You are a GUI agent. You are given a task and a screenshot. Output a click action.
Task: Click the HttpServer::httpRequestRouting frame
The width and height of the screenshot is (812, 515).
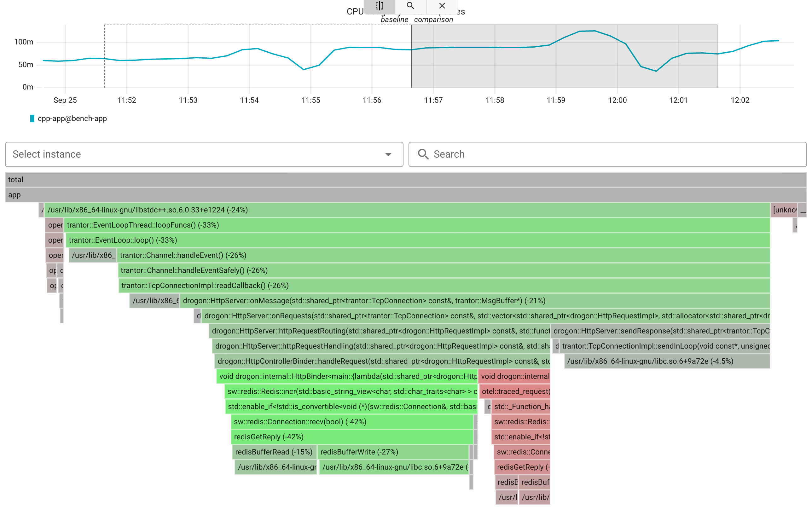tap(379, 331)
